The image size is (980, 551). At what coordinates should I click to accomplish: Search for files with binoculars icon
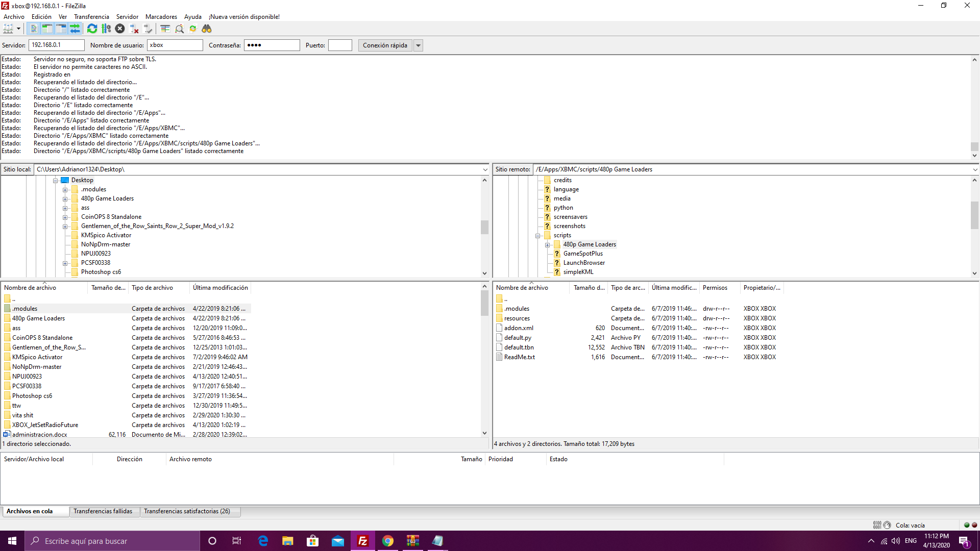[207, 29]
